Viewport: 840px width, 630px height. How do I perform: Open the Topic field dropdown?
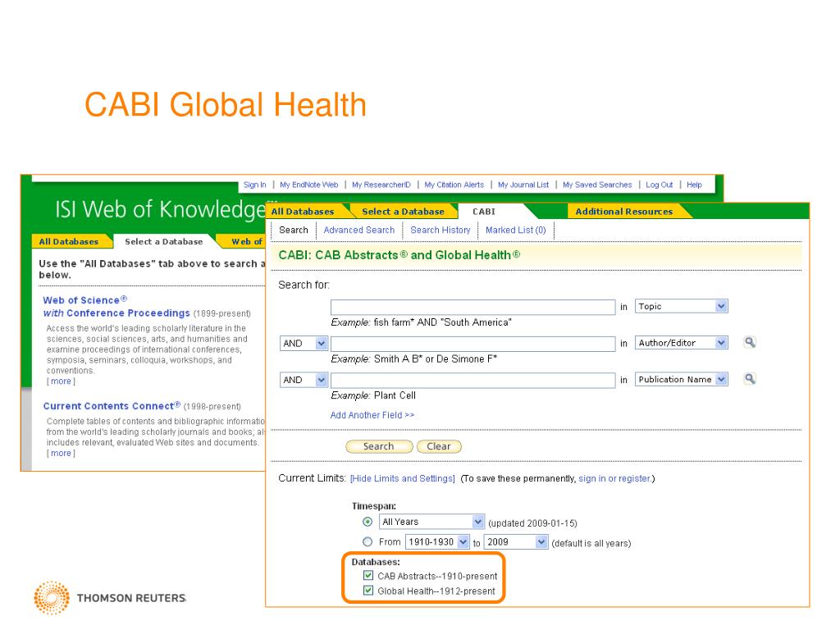(x=681, y=306)
